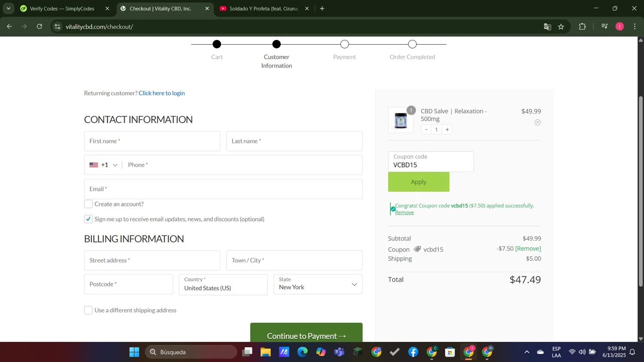Screen dimensions: 644x362
Task: Focus the Town / City field
Action: point(294,260)
